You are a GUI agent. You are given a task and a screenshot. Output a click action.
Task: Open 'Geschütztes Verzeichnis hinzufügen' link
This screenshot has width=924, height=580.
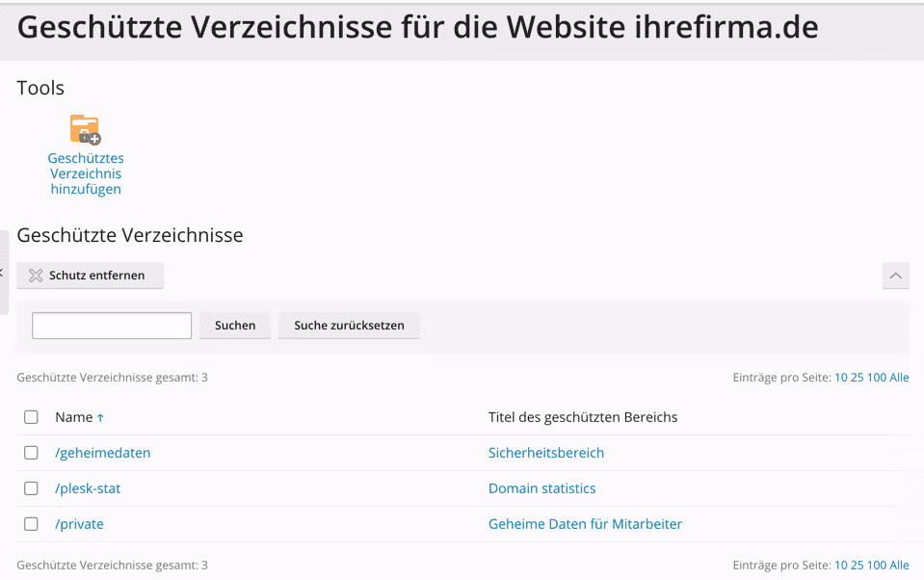click(x=86, y=173)
